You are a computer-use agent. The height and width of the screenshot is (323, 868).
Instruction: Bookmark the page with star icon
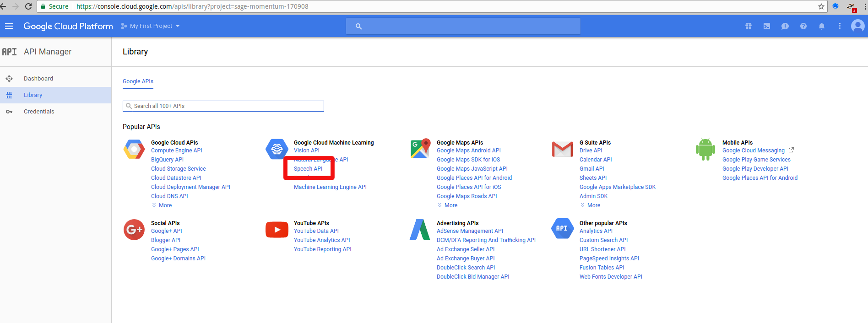(821, 6)
